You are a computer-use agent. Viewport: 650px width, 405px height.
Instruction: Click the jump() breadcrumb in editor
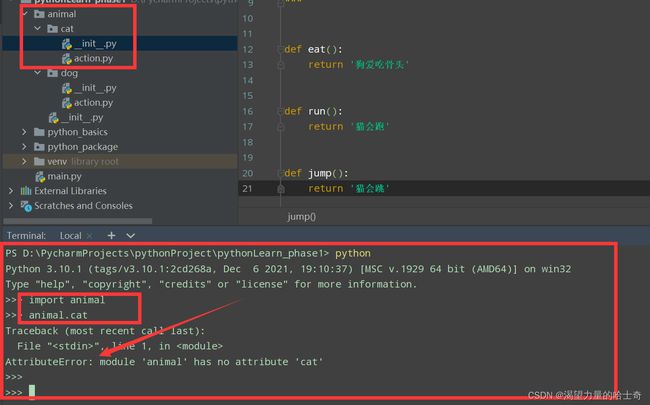coord(301,216)
